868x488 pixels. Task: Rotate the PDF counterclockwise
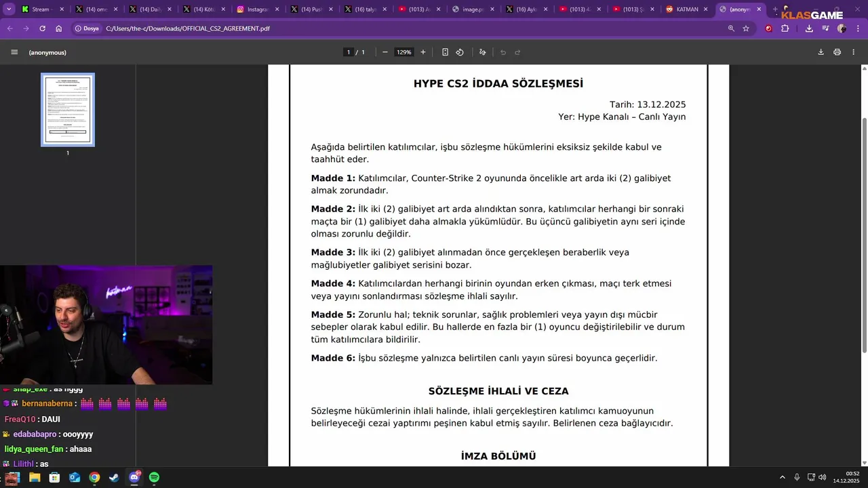pyautogui.click(x=460, y=52)
